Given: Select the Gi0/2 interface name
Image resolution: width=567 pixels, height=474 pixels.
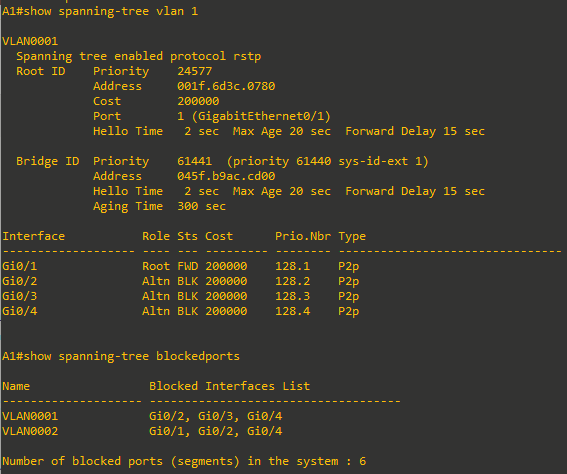Looking at the screenshot, I should coord(20,281).
